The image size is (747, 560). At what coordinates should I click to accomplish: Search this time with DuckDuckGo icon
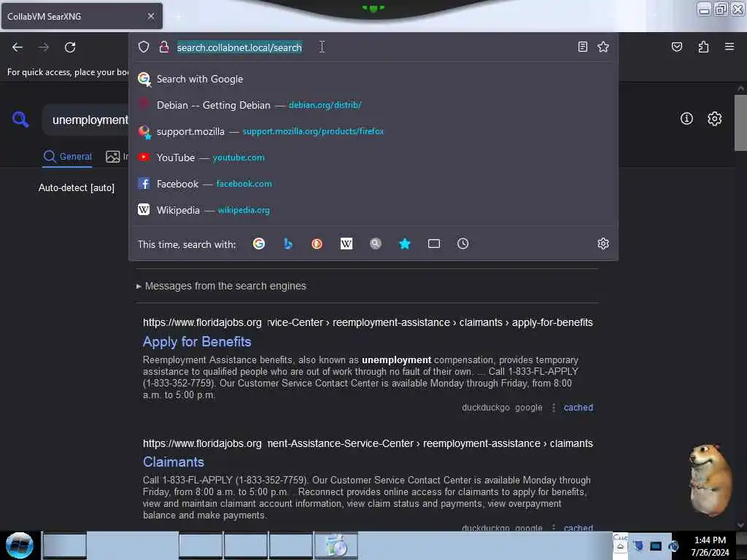pyautogui.click(x=317, y=244)
